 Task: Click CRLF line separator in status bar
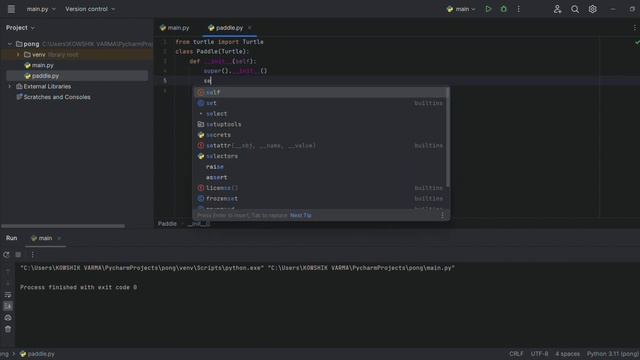(516, 354)
